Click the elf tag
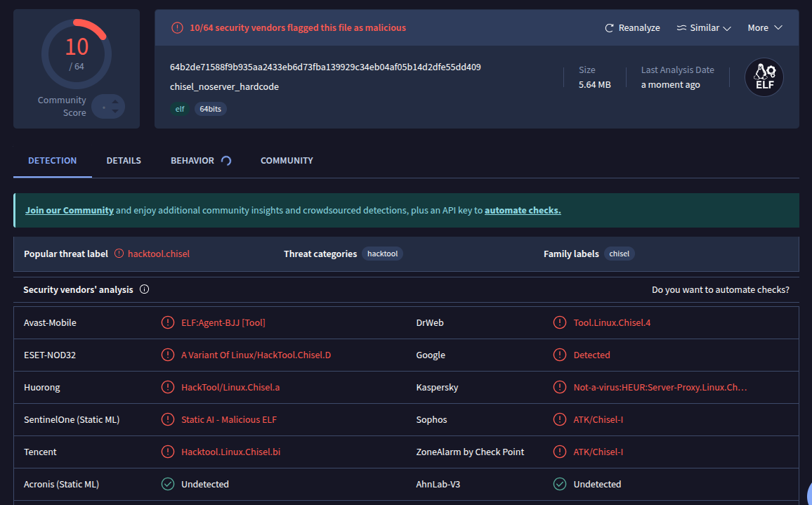The height and width of the screenshot is (505, 812). pyautogui.click(x=180, y=109)
